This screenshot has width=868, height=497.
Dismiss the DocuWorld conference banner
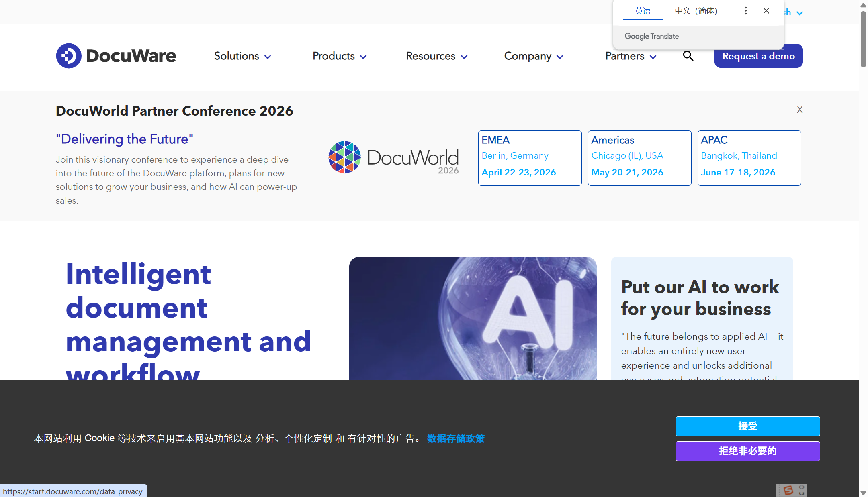tap(800, 110)
